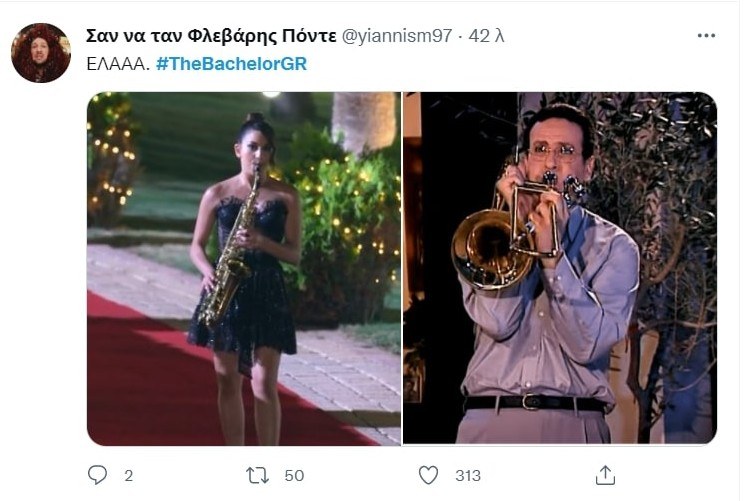
Task: Click the saxophone in the left photo
Action: (x=229, y=255)
